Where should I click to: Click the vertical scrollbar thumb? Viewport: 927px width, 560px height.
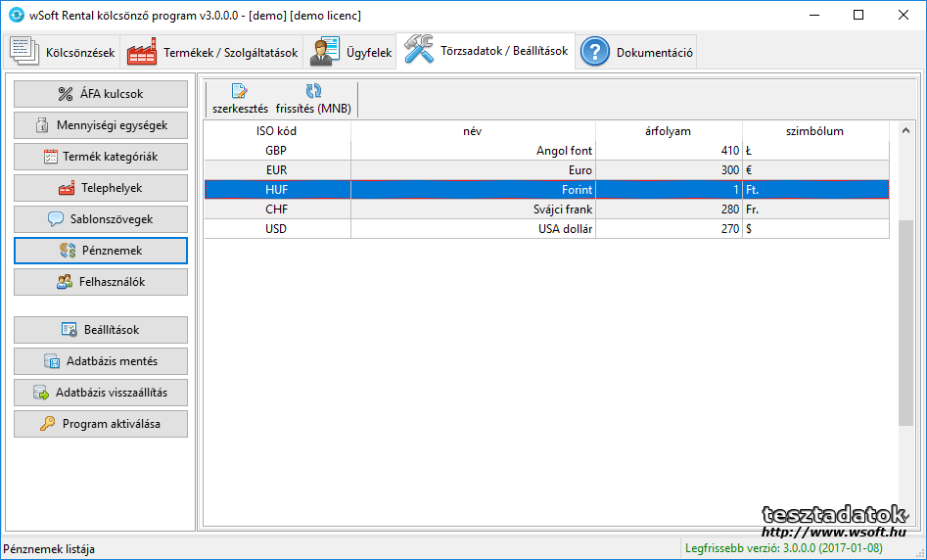(x=905, y=323)
